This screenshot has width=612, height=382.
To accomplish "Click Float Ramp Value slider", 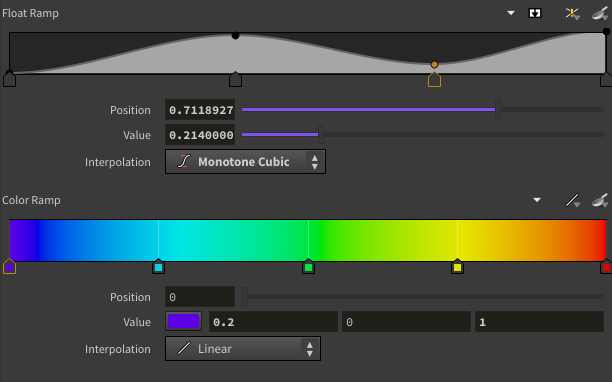I will tap(423, 135).
